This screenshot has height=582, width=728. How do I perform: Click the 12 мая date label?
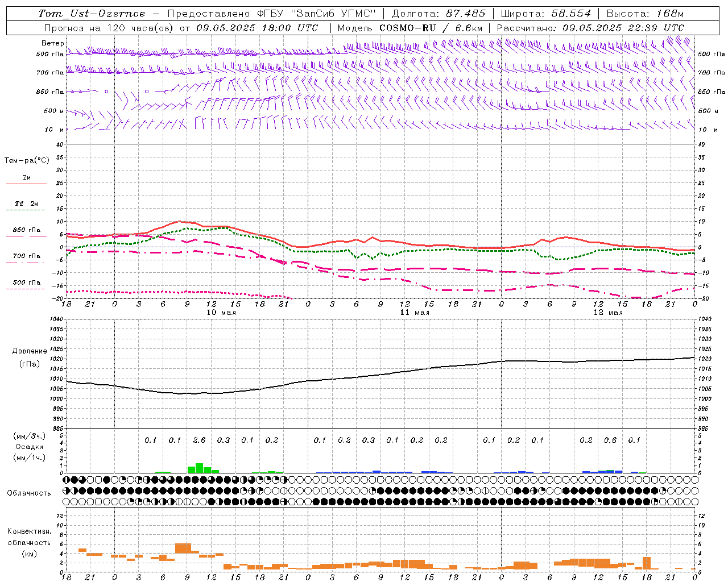608,313
